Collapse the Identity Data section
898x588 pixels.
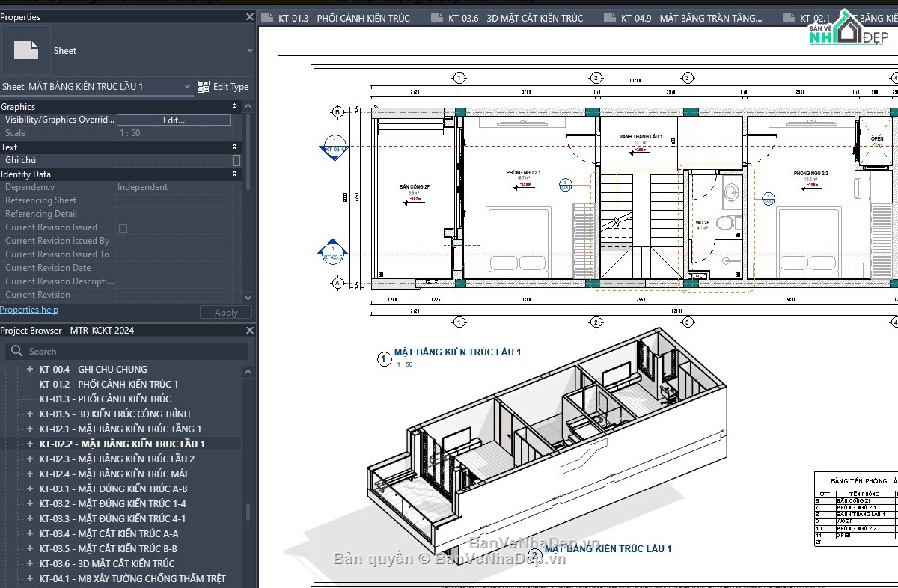pyautogui.click(x=234, y=174)
